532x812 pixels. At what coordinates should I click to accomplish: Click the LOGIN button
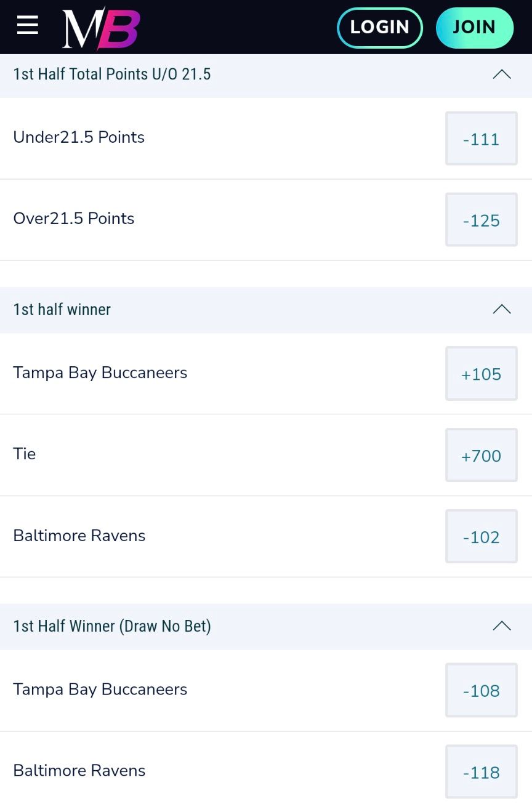click(379, 27)
